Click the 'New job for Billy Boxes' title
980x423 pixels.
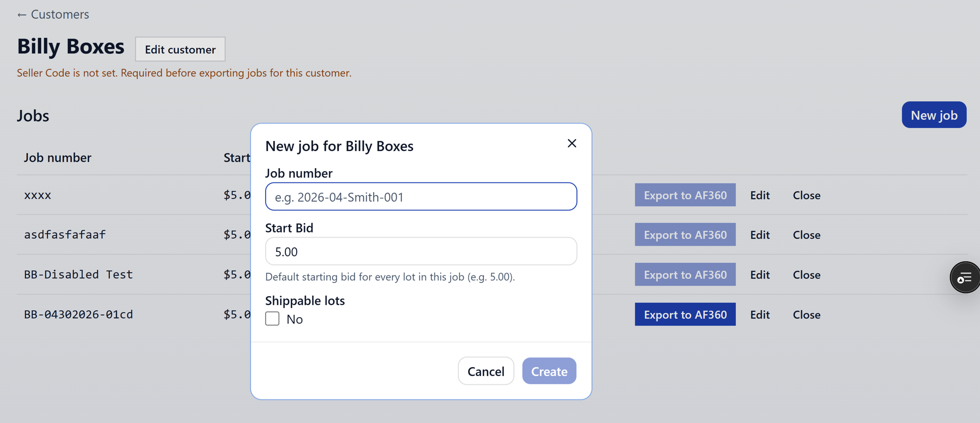(x=339, y=146)
